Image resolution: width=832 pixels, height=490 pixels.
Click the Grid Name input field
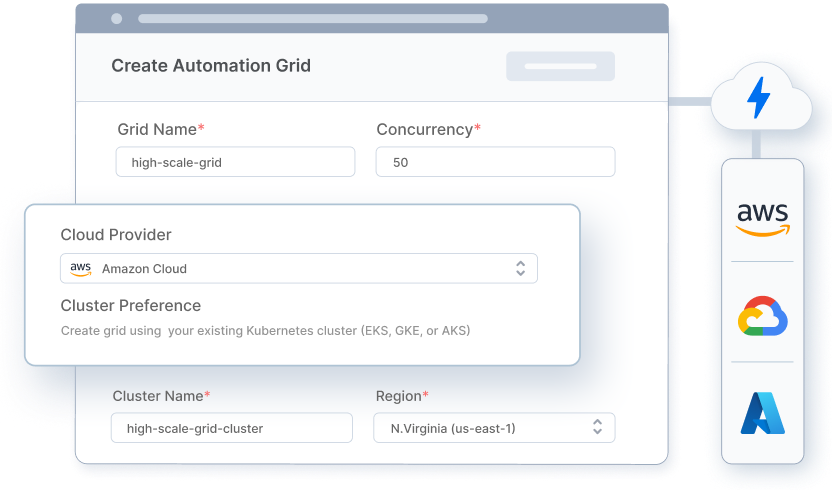(x=235, y=162)
